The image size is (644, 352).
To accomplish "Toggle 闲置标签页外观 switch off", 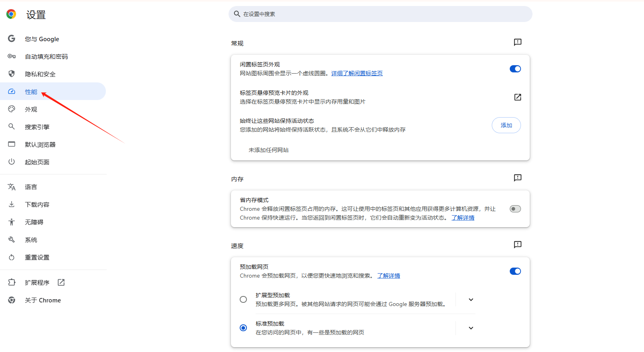I will 515,69.
